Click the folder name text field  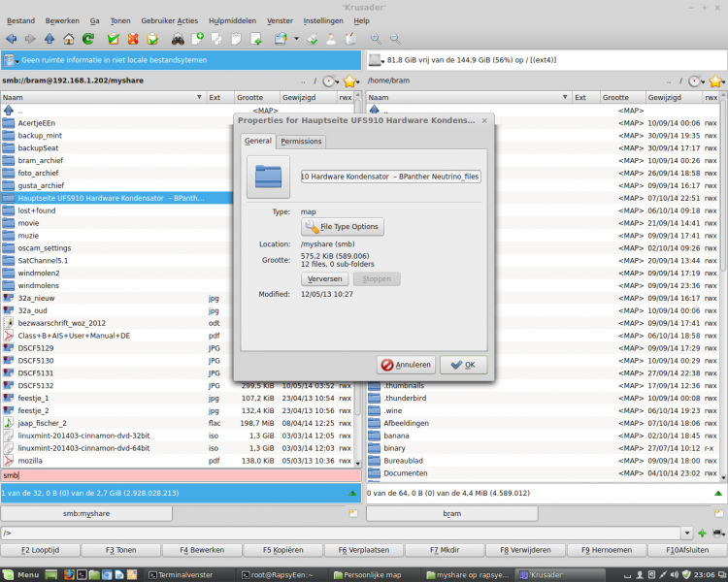(x=390, y=177)
